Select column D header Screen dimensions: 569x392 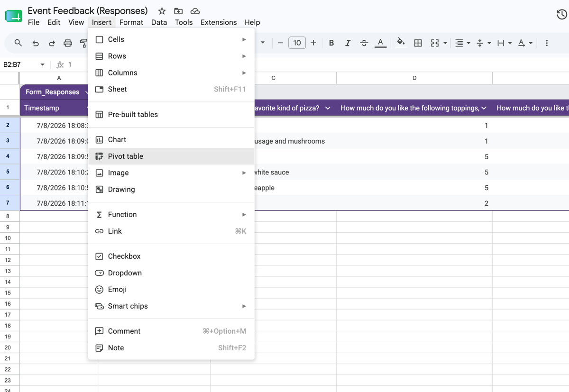(x=414, y=78)
